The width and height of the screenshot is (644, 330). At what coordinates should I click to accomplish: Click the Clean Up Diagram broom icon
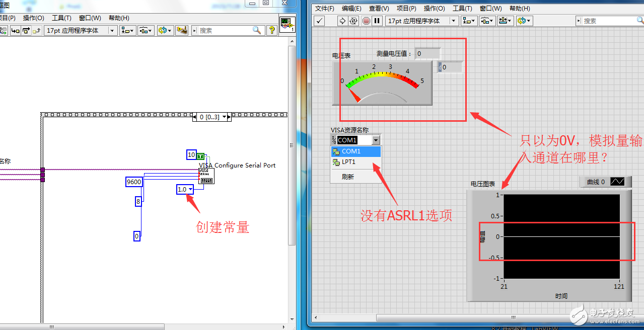pos(182,30)
